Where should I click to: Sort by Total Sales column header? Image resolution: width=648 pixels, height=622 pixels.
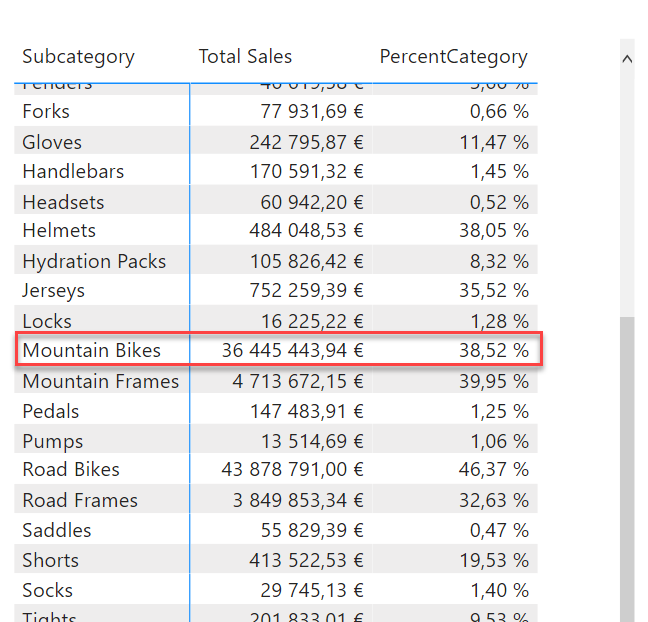tap(245, 56)
